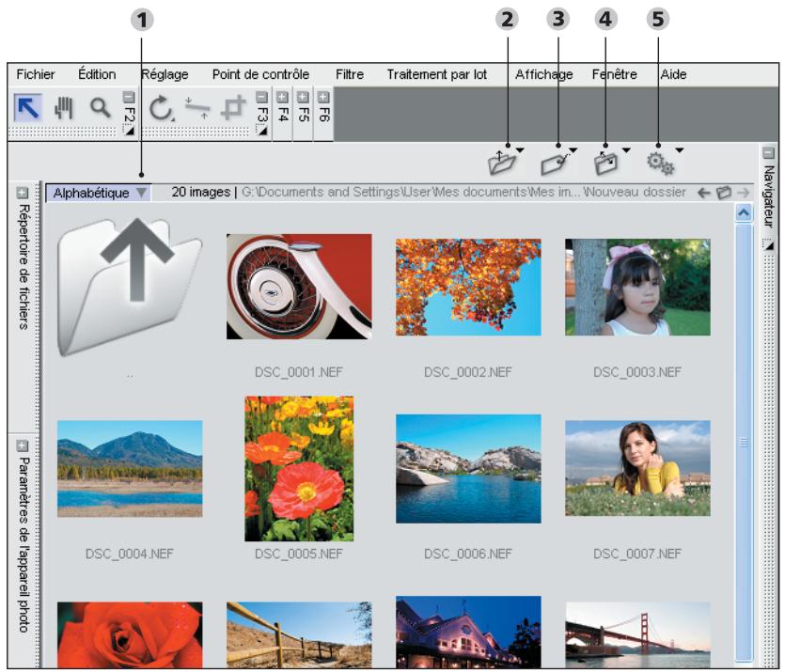Open the Traitement par lot menu
This screenshot has width=785, height=672.
(x=436, y=74)
